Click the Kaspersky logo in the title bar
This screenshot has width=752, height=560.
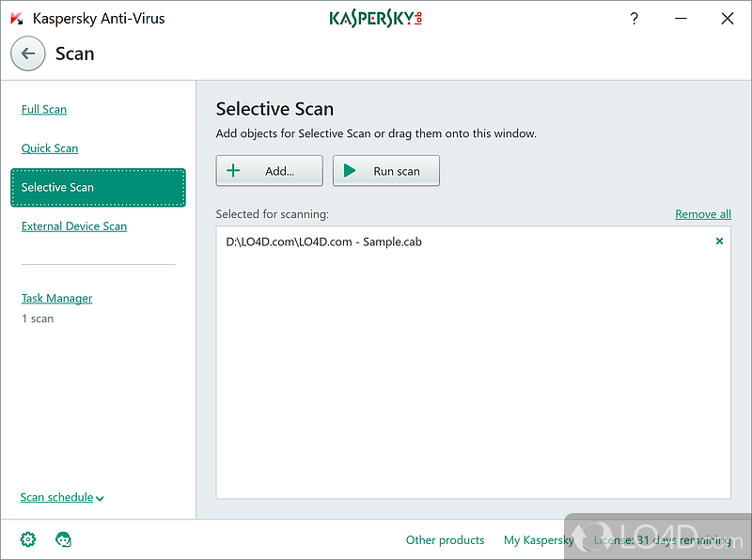pos(375,19)
